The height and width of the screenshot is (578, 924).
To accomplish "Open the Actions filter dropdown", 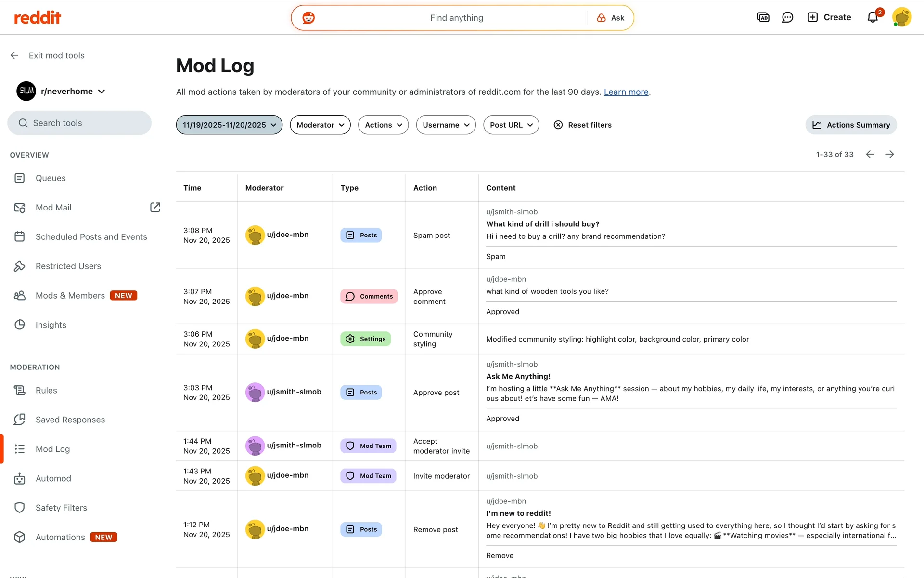I will coord(383,125).
